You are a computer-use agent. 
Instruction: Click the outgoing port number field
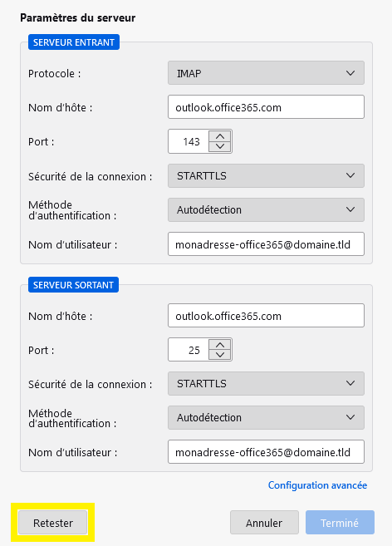coord(189,350)
